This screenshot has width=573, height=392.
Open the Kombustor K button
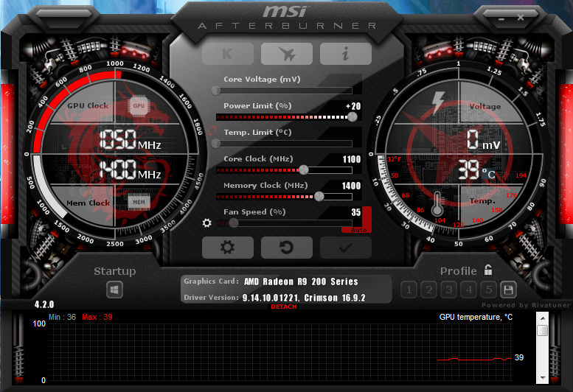[x=228, y=54]
